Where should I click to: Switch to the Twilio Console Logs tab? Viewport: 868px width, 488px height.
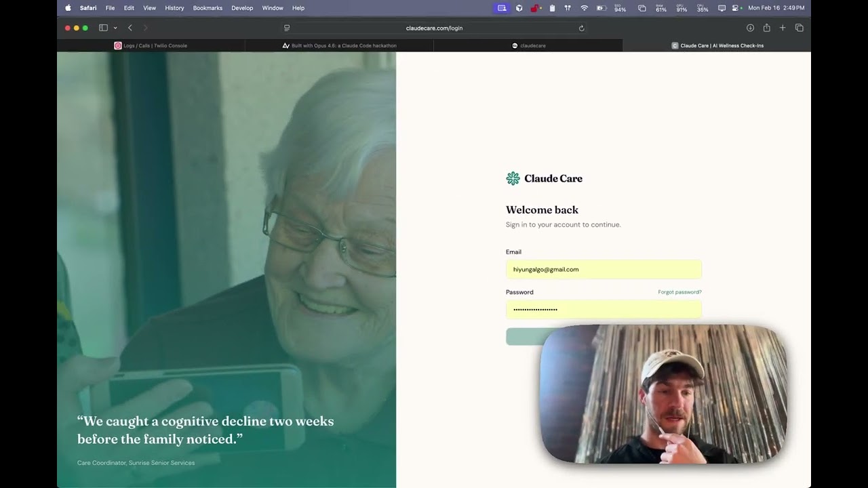tap(151, 45)
